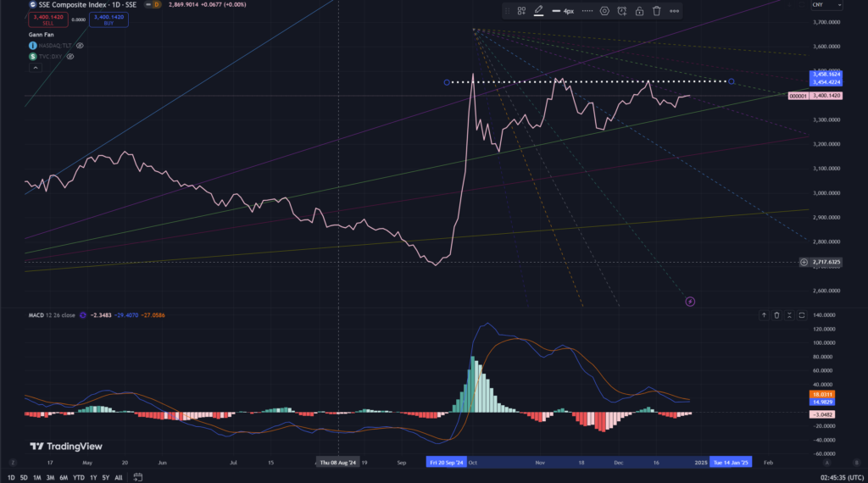The width and height of the screenshot is (868, 483).
Task: Click the orange D data status badge
Action: click(x=157, y=4)
